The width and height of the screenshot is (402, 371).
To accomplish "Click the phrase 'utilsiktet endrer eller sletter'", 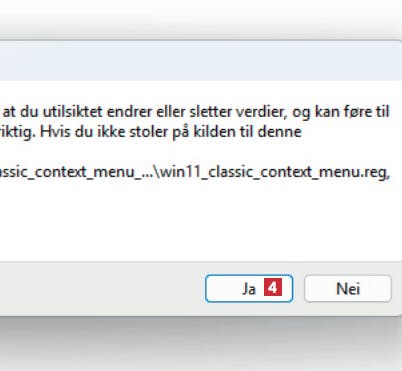I will [138, 112].
